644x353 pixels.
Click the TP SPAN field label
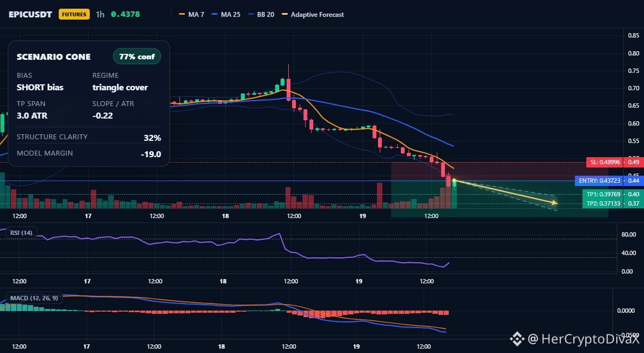pyautogui.click(x=31, y=103)
